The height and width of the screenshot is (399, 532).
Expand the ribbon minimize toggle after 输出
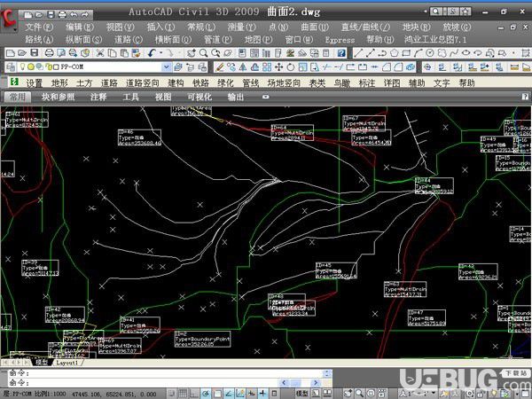266,97
